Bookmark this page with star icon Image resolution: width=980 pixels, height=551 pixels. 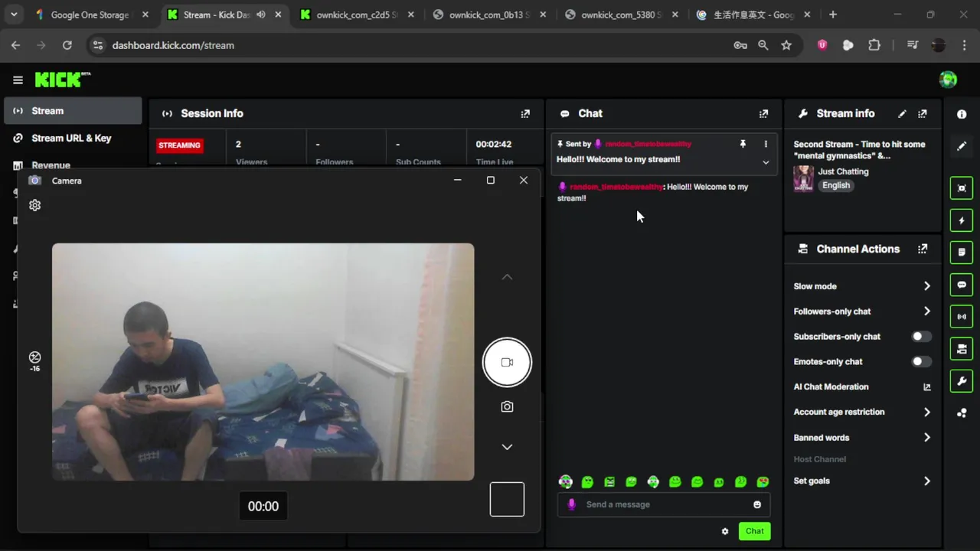point(786,45)
